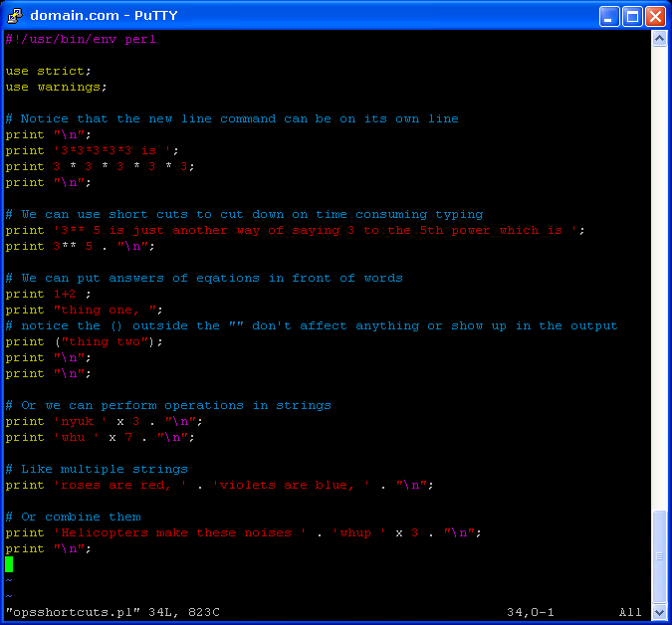Image resolution: width=672 pixels, height=625 pixels.
Task: Click the 'use strict;' line
Action: [x=49, y=71]
